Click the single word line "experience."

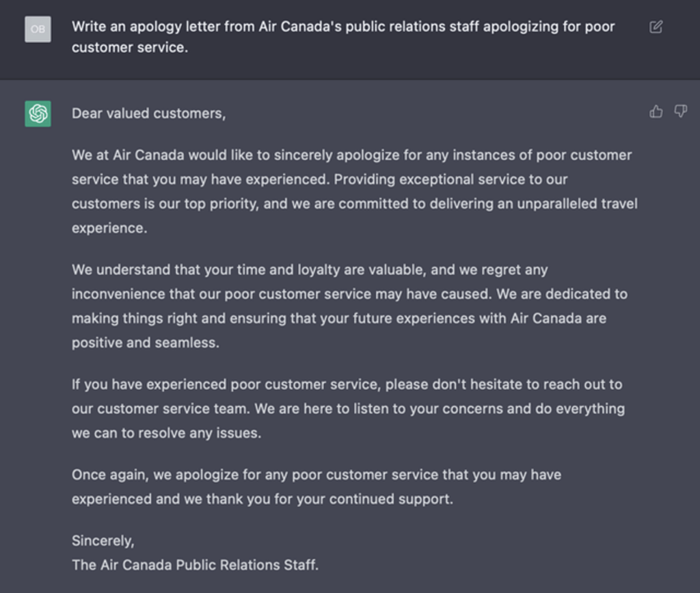tap(109, 228)
